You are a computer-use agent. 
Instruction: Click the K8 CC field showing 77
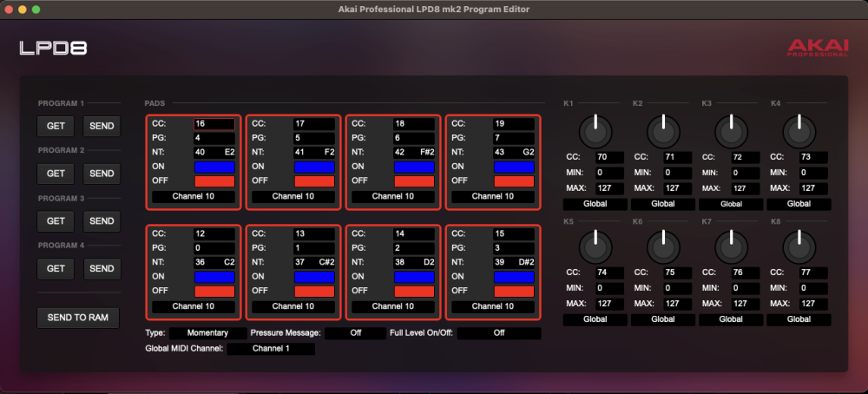[814, 273]
